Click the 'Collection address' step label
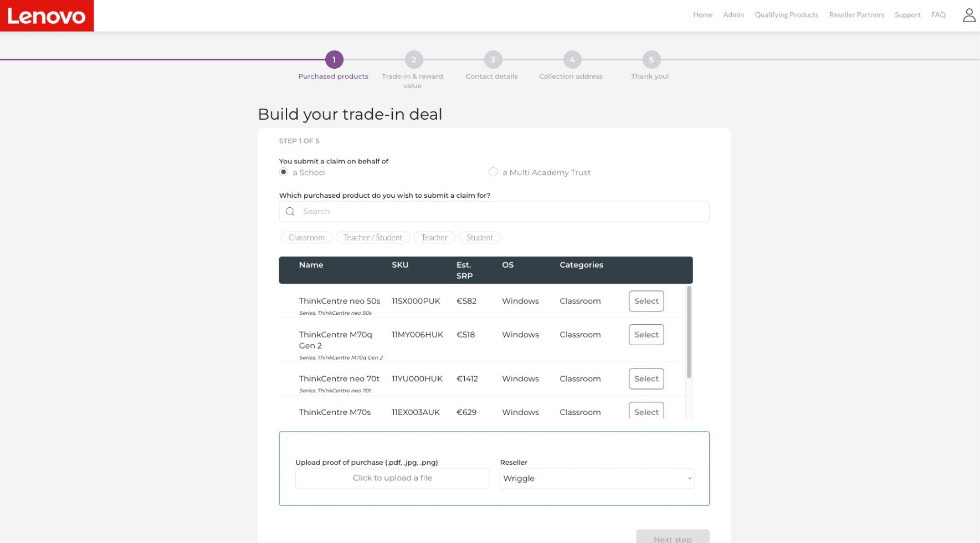The image size is (980, 543). coord(571,76)
